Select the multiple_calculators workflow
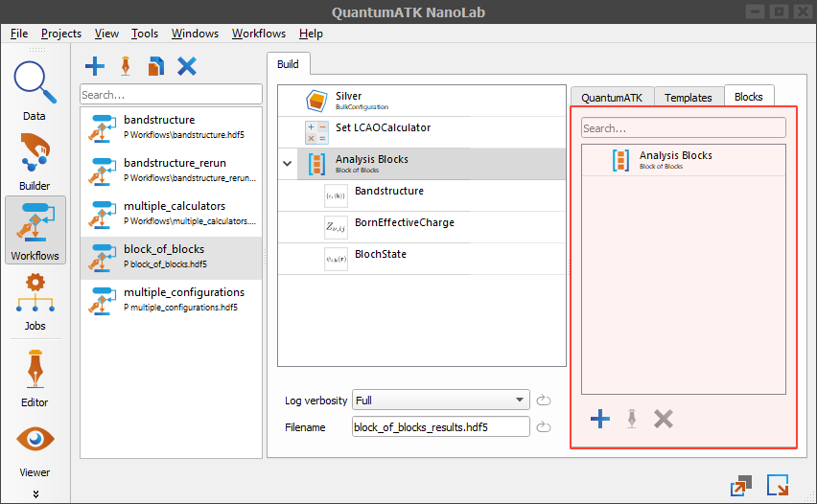The height and width of the screenshot is (504, 817). [171, 215]
